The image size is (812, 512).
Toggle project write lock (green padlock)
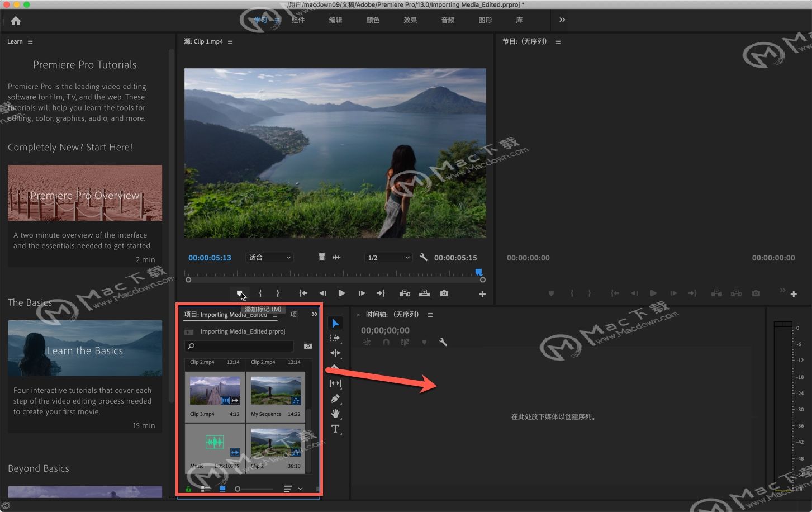189,489
